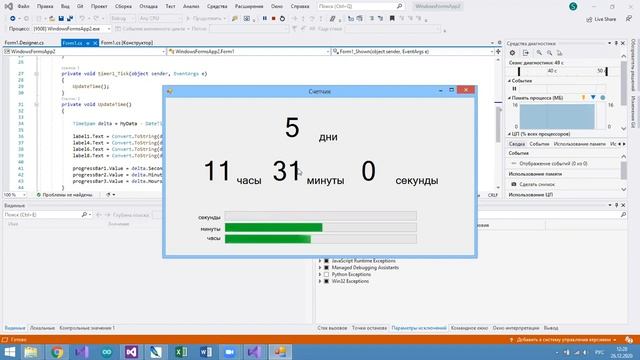
Task: Save all files in toolbar
Action: [x=70, y=18]
